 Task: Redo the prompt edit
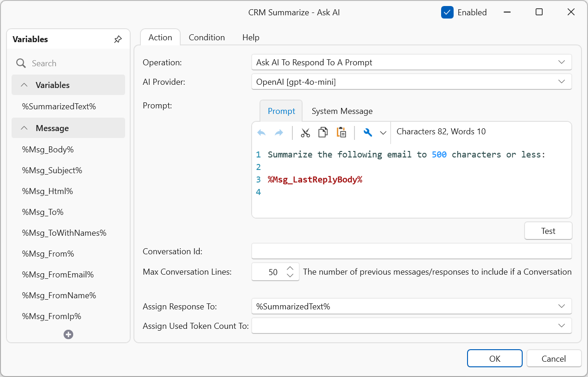click(279, 133)
